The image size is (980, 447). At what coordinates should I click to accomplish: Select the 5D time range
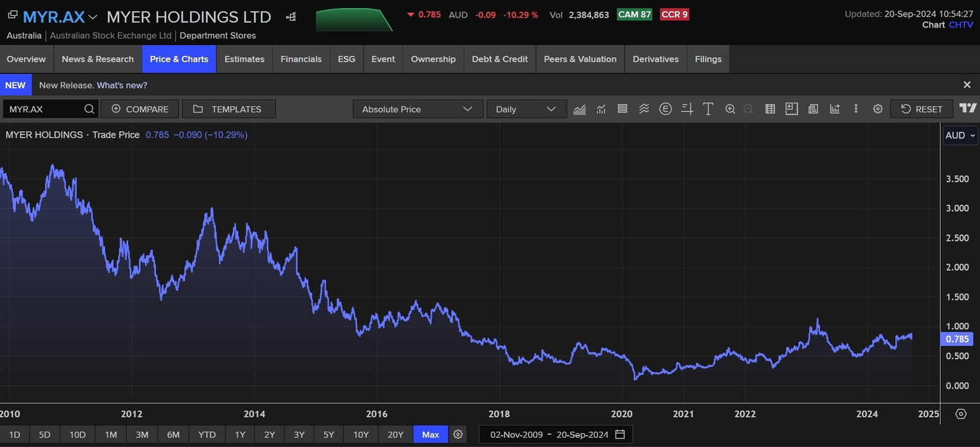[45, 434]
